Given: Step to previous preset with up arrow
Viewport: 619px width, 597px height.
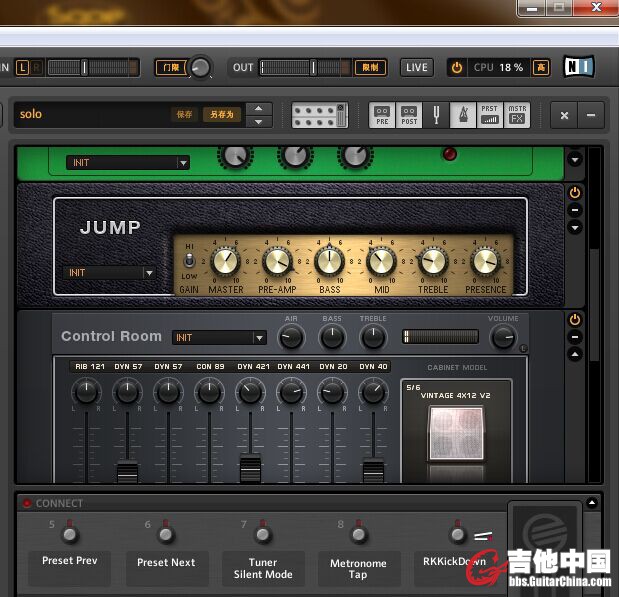Looking at the screenshot, I should (259, 109).
